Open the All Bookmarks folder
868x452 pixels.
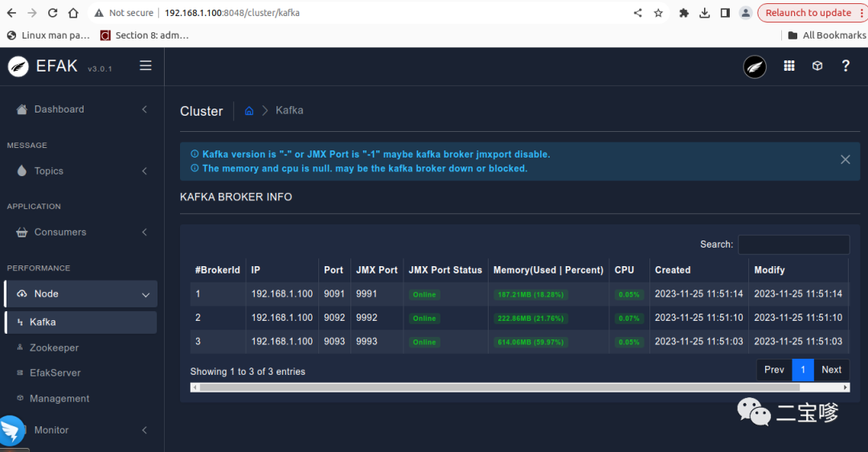pos(827,35)
